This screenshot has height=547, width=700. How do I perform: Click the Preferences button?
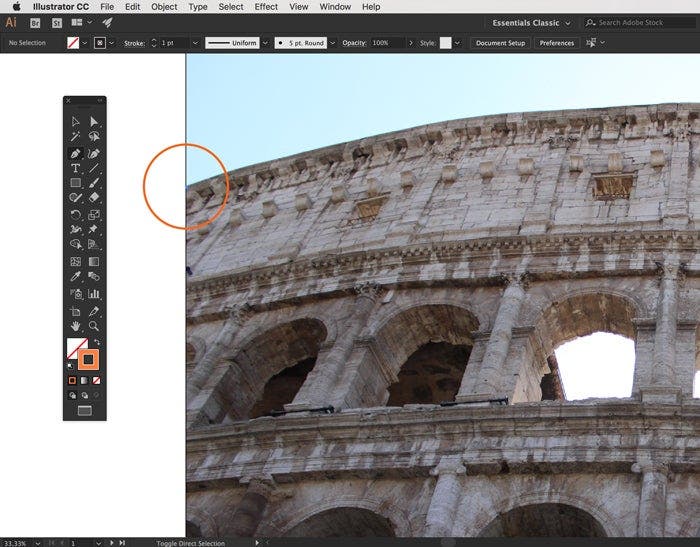pos(556,43)
